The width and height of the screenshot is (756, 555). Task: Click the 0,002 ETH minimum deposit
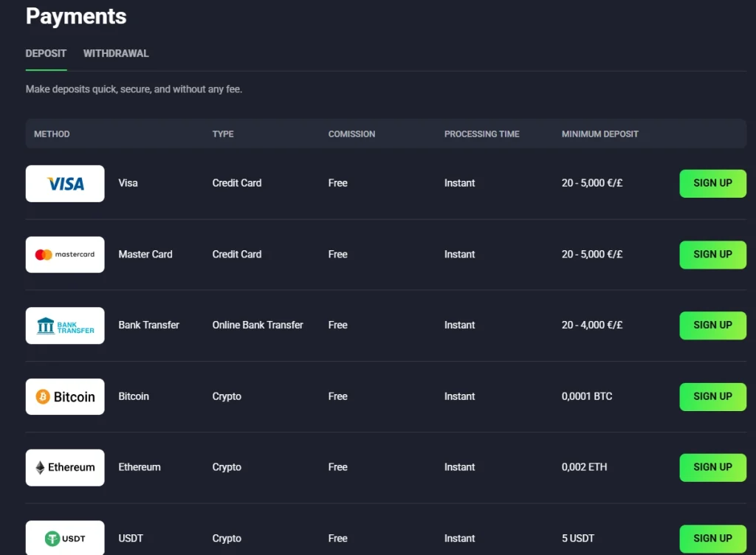click(x=585, y=467)
